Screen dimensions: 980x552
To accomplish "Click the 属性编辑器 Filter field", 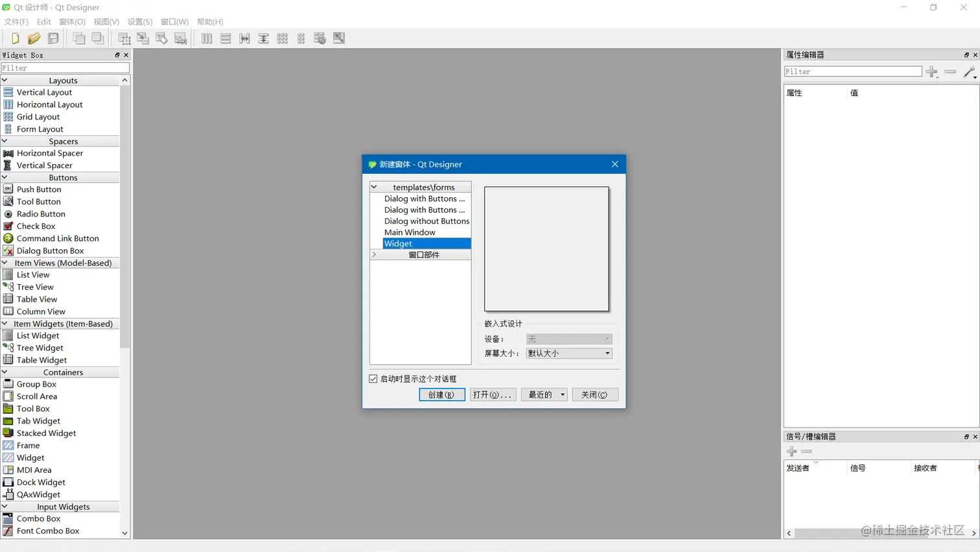I will pyautogui.click(x=853, y=72).
